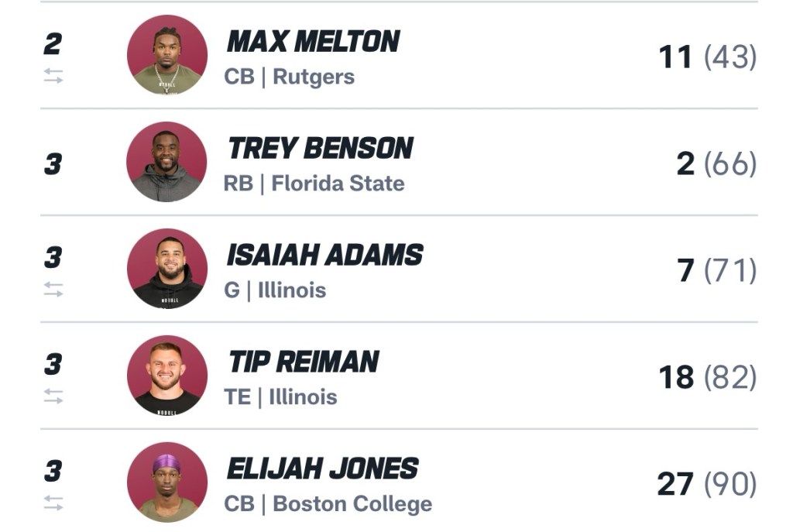
Task: Select Tip Reiman's headshot photo
Action: click(167, 376)
